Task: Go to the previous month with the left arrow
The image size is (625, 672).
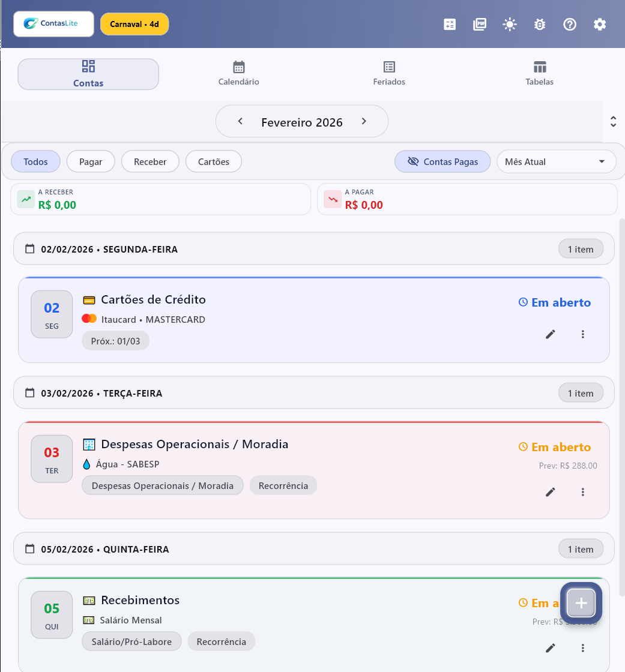Action: 240,121
